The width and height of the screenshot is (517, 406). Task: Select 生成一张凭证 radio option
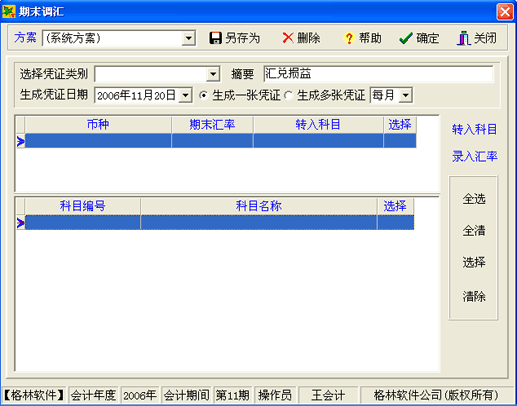click(x=203, y=95)
